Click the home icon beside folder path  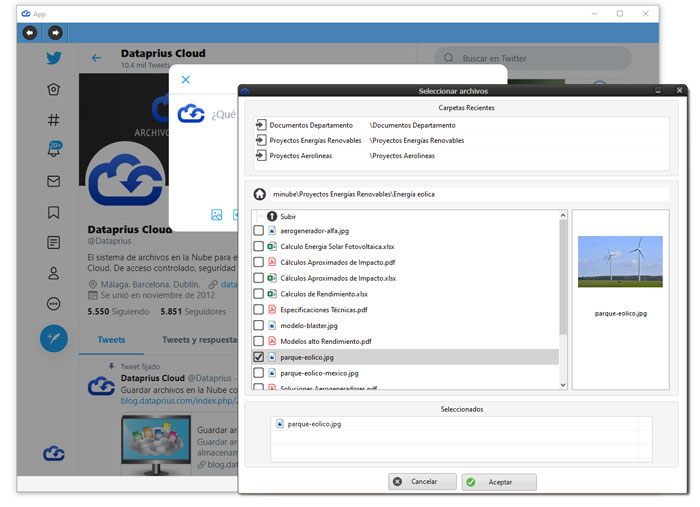tap(259, 194)
